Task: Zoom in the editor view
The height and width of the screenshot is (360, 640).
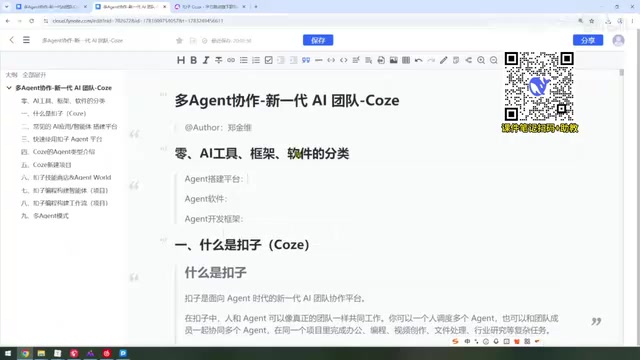Action: click(481, 60)
